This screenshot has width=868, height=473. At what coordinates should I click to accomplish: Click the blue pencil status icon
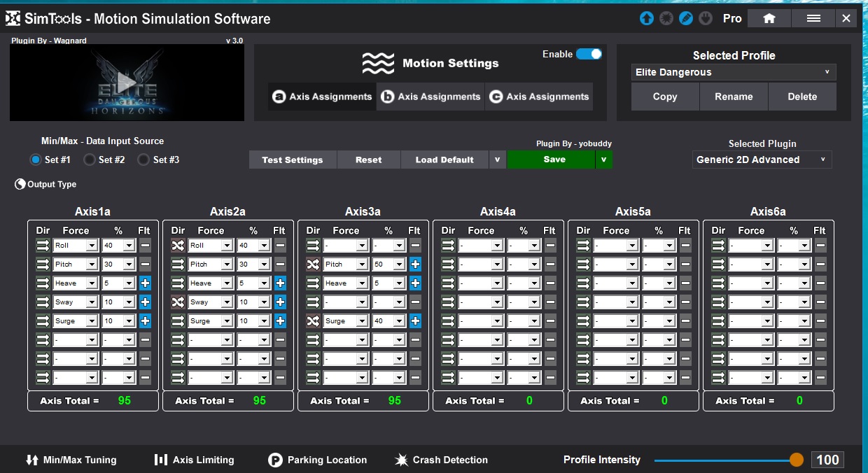[x=686, y=19]
